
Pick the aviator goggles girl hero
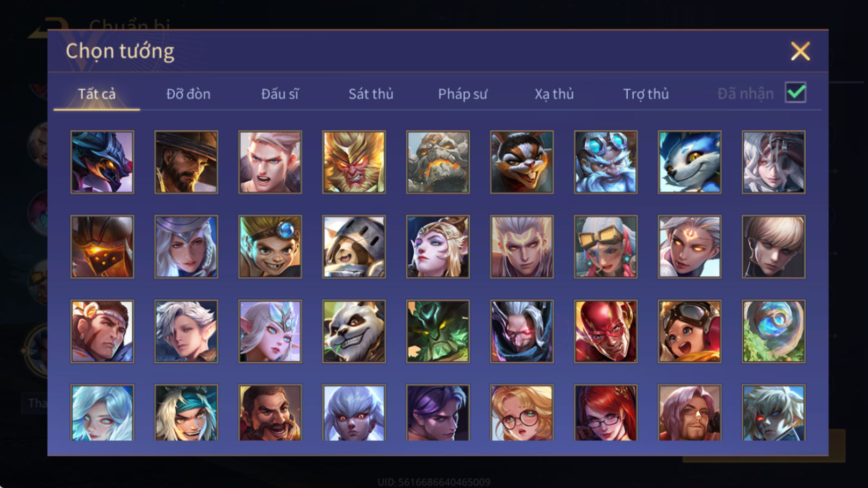(x=690, y=331)
